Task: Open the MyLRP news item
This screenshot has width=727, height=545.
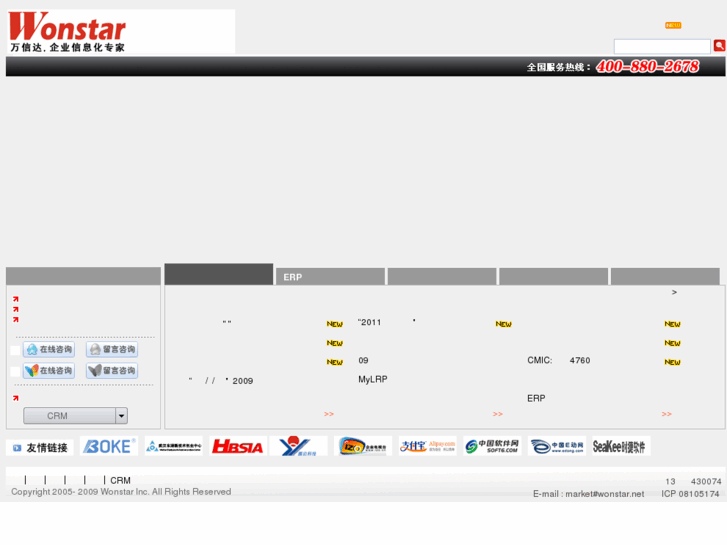Action: [x=373, y=379]
